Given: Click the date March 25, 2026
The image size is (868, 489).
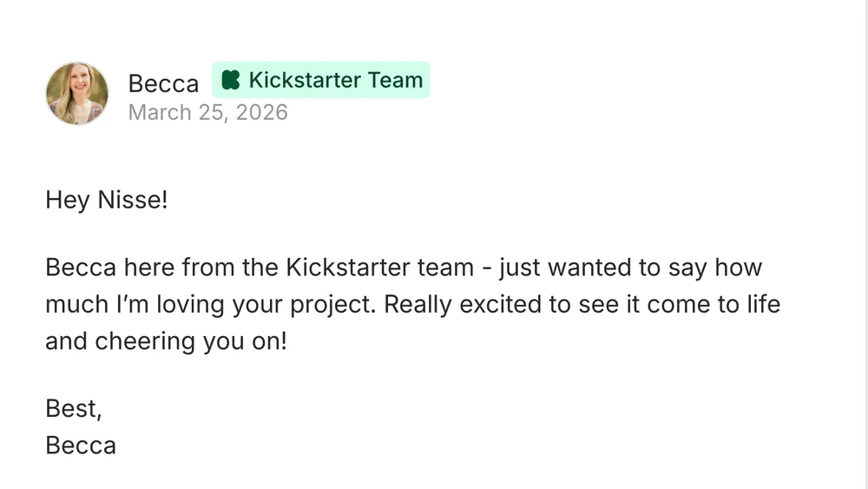Looking at the screenshot, I should point(207,112).
